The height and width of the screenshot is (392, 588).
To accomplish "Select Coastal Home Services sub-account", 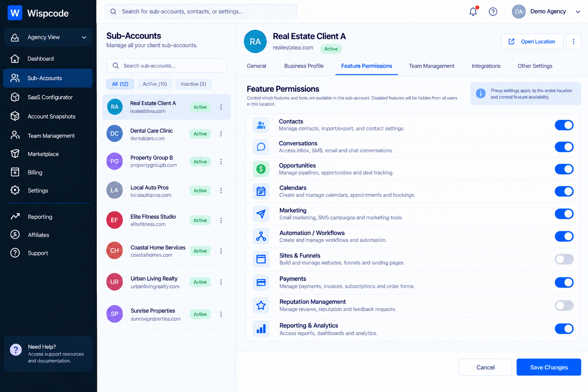I will 167,251.
